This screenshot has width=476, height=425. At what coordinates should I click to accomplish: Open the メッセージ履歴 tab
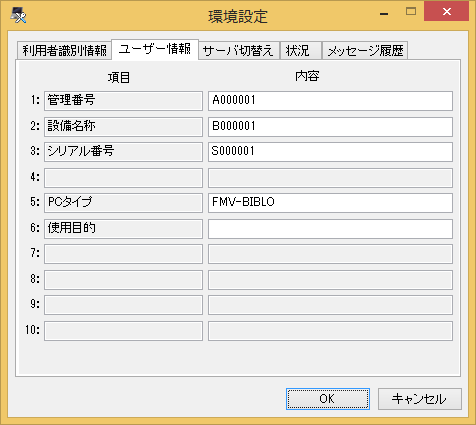click(x=365, y=51)
